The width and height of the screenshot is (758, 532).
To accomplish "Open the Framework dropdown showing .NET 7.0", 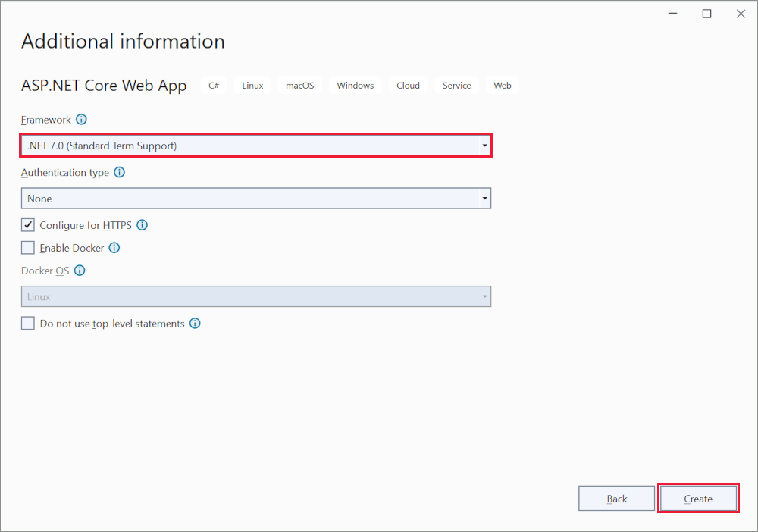I will (x=255, y=146).
